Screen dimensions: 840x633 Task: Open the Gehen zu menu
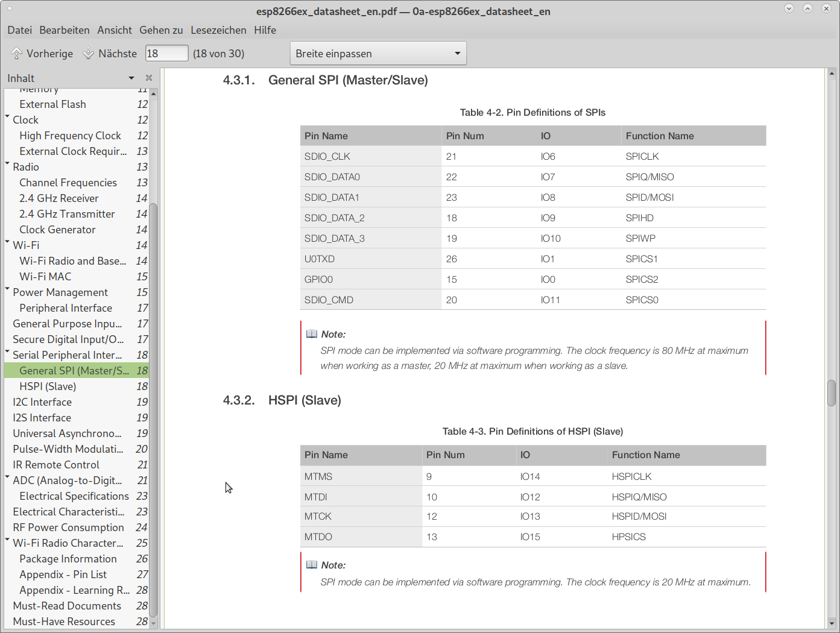point(161,30)
